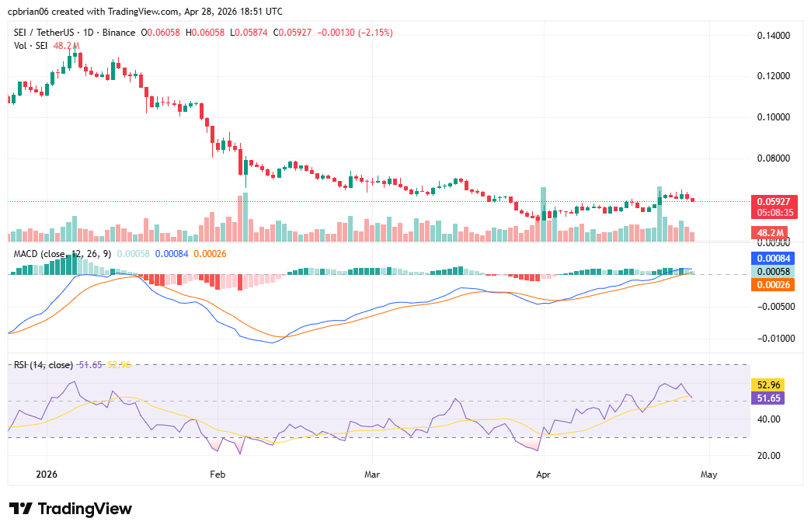
Task: Select the blue MACD value badge 0.00084
Action: pyautogui.click(x=770, y=258)
